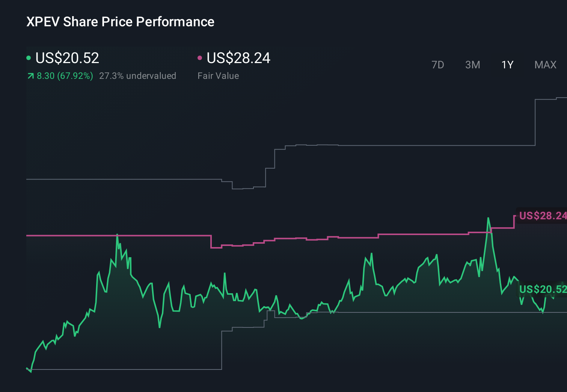Click the 27.3% undervalued text

click(x=137, y=76)
